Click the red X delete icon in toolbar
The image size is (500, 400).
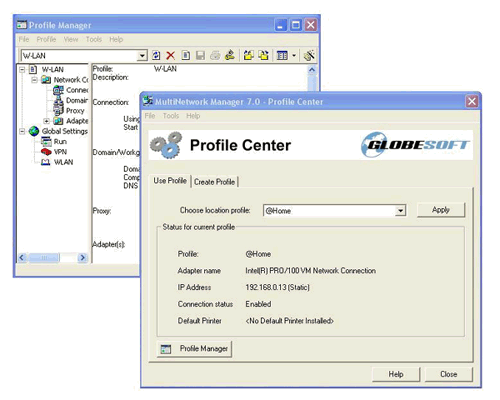pyautogui.click(x=171, y=55)
